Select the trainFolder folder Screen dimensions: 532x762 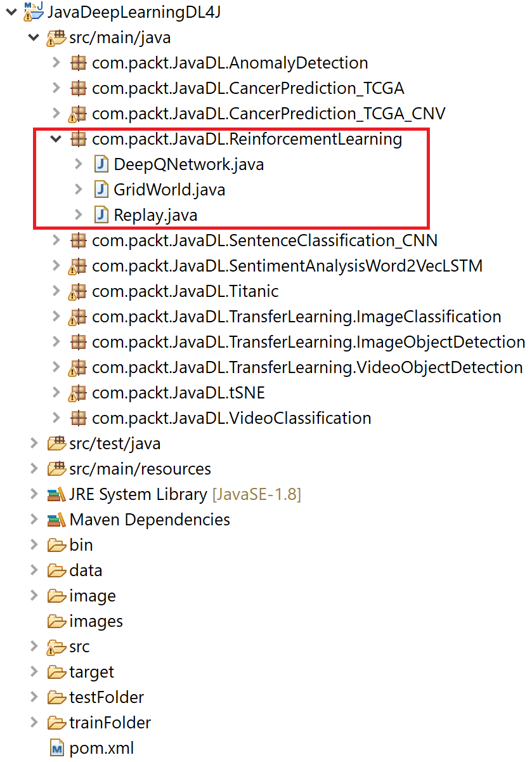[110, 723]
